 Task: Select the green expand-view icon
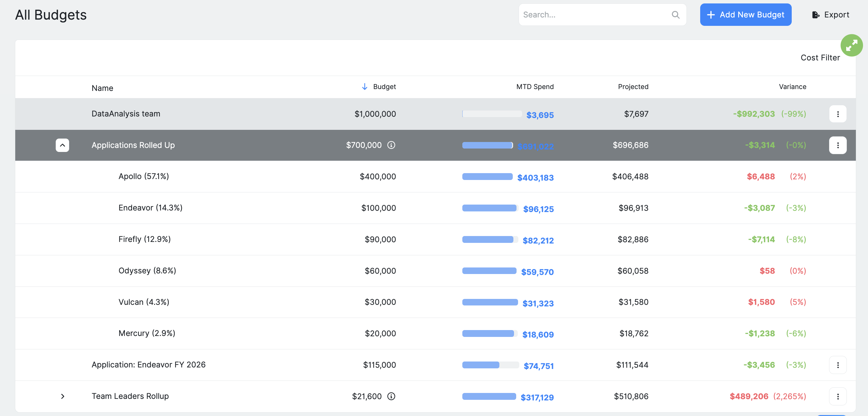pyautogui.click(x=852, y=45)
